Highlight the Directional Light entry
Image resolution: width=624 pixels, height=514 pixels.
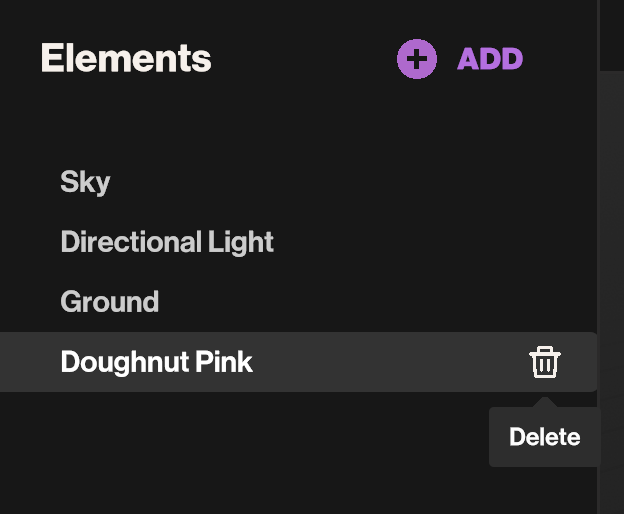pos(167,242)
